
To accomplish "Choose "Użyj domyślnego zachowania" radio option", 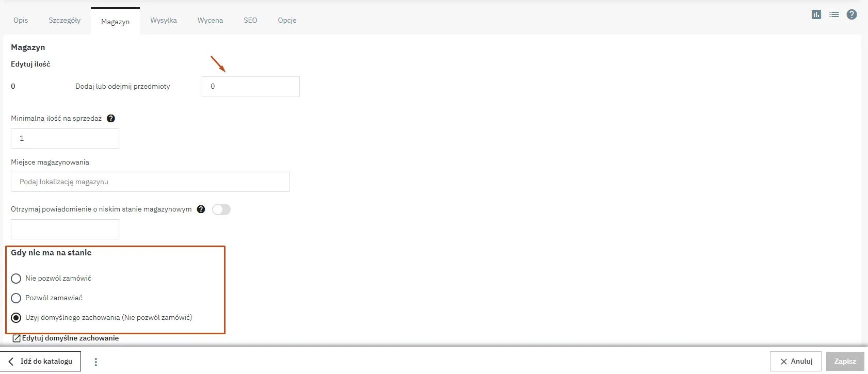I will click(x=16, y=318).
